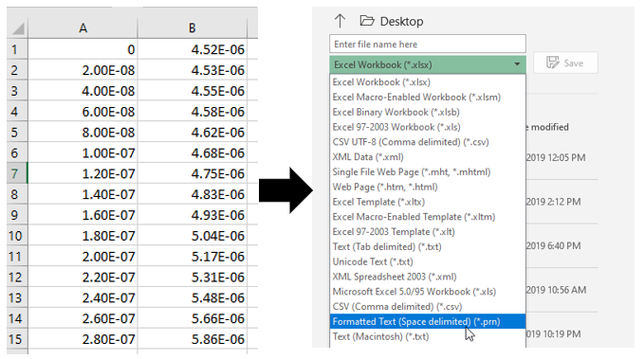Choose Web Page (*.htm, *.html)
The width and height of the screenshot is (644, 359).
click(x=428, y=188)
